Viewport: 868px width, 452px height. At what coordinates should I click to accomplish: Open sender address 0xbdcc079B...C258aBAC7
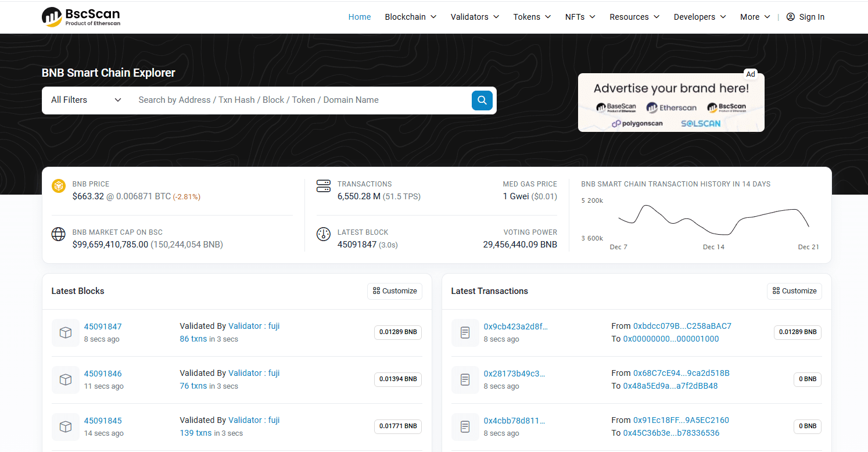(x=682, y=326)
